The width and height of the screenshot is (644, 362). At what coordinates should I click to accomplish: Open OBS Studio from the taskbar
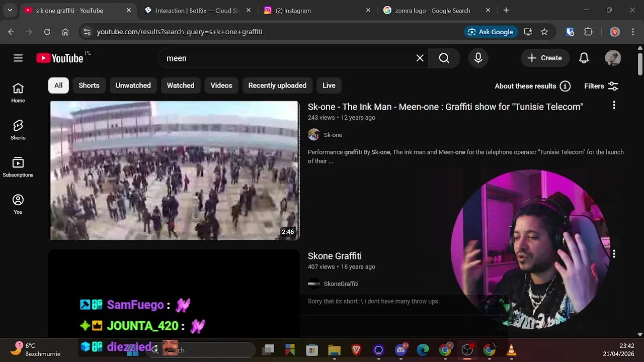(x=467, y=350)
